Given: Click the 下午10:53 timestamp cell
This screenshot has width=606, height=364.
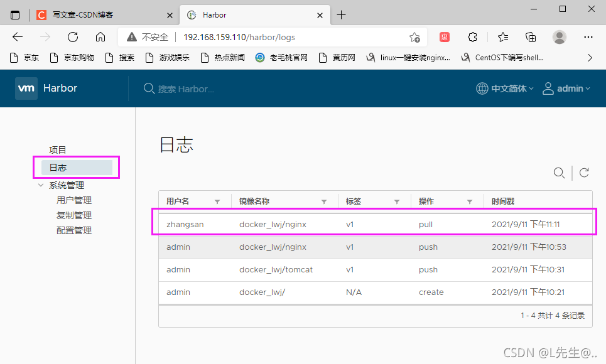Looking at the screenshot, I should pyautogui.click(x=529, y=247).
